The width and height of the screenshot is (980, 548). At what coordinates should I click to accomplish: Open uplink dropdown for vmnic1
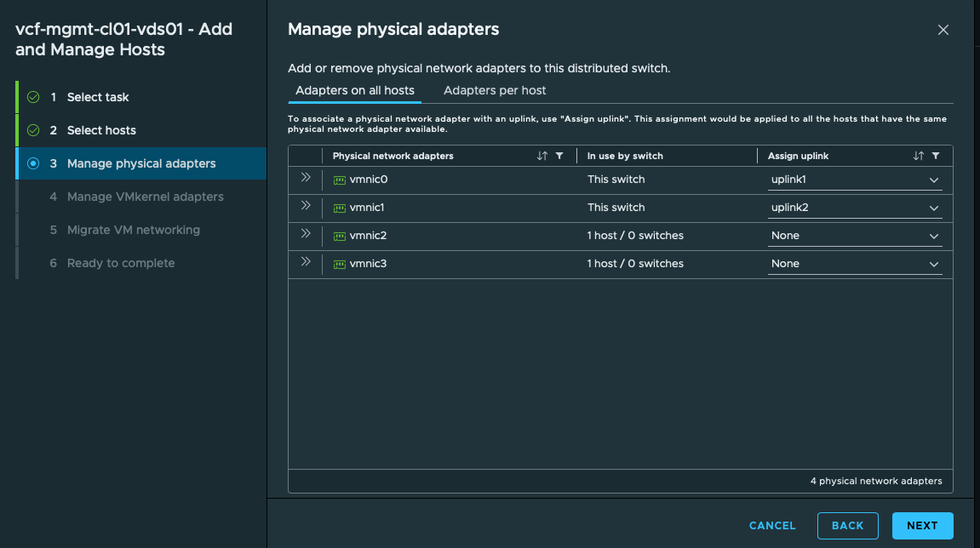(854, 208)
